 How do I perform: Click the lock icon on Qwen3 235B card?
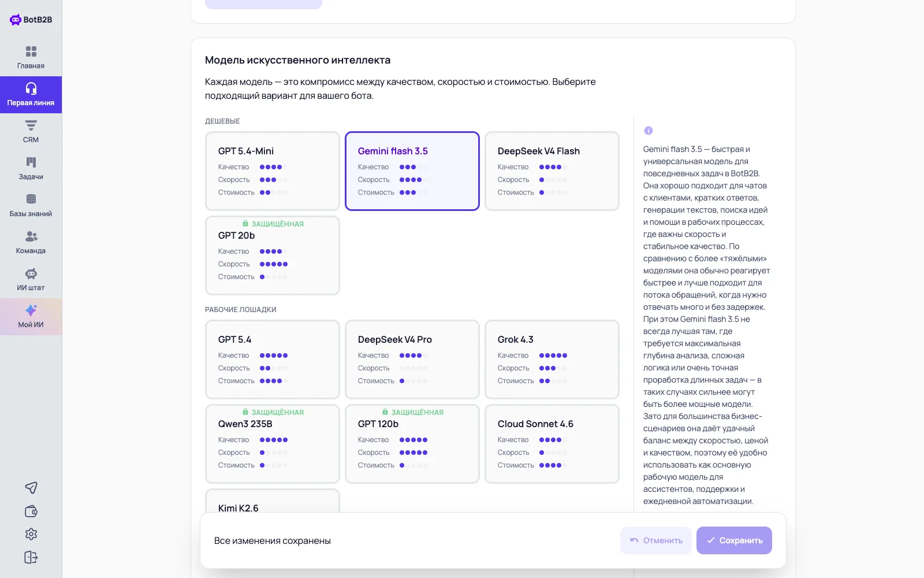[245, 412]
